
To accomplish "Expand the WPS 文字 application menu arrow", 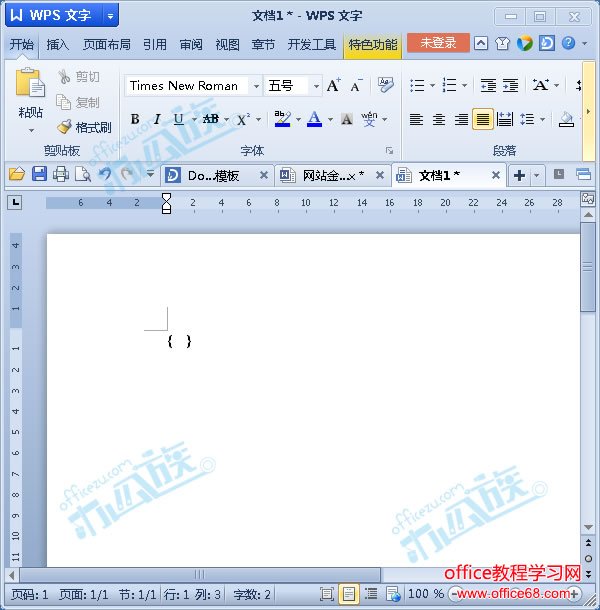I will (110, 16).
